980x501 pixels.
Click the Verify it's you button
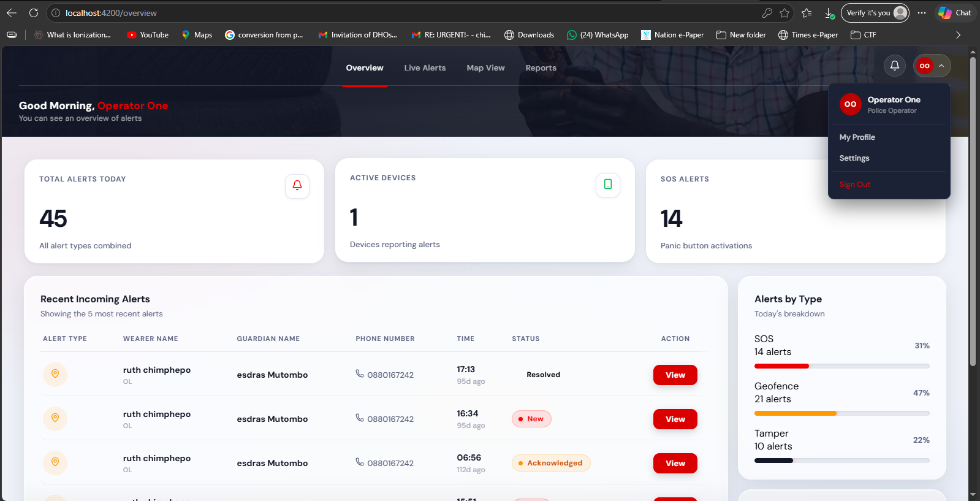click(x=875, y=13)
